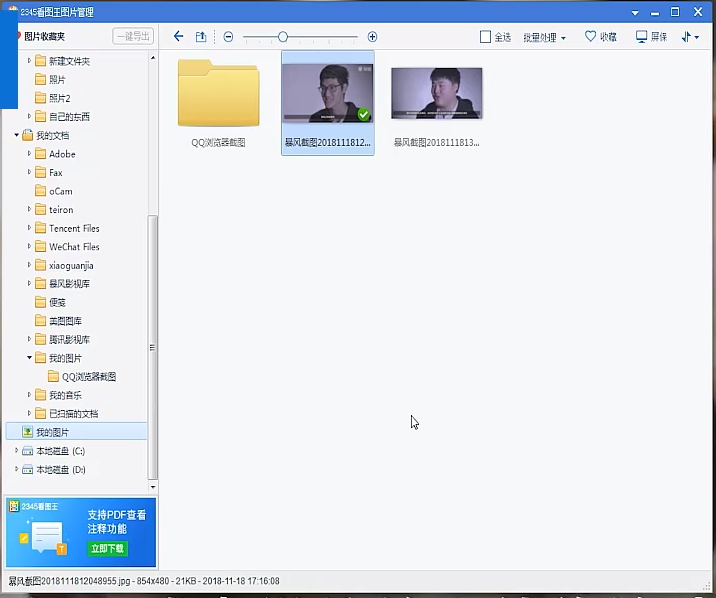Go up one folder level

tap(201, 37)
